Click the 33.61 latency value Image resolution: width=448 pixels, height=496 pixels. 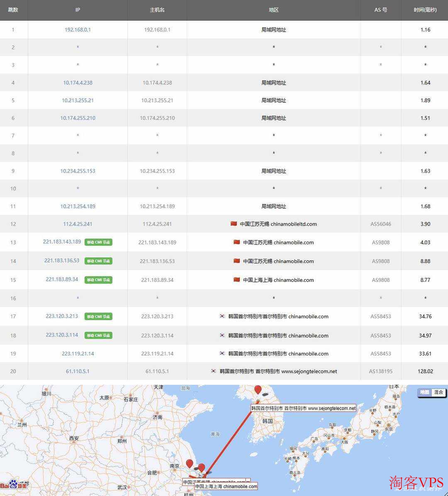click(425, 354)
